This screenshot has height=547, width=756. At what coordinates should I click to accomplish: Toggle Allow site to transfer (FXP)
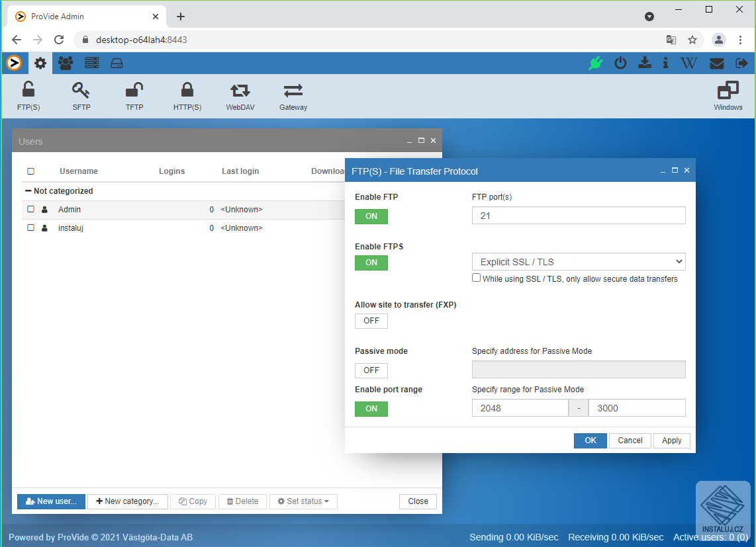click(x=371, y=321)
